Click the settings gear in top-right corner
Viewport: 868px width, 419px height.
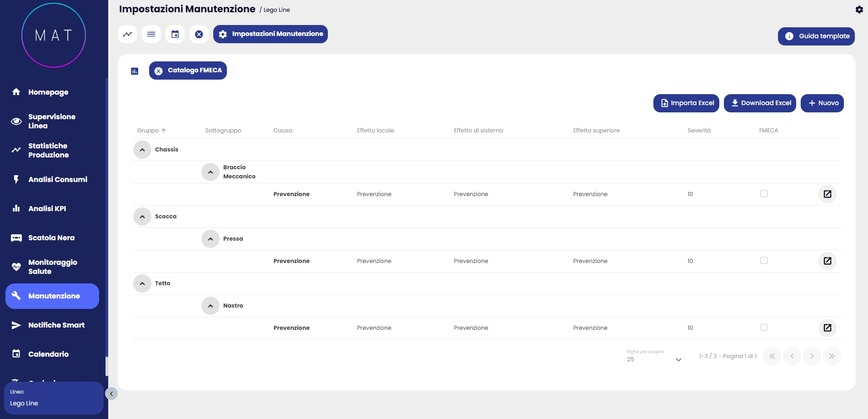(x=859, y=10)
